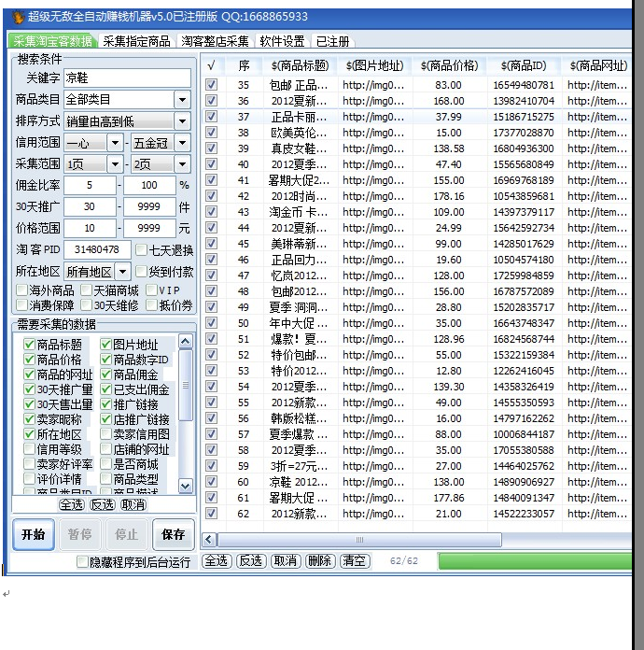
Task: Open the 淘客整店采集 tab
Action: [x=215, y=41]
